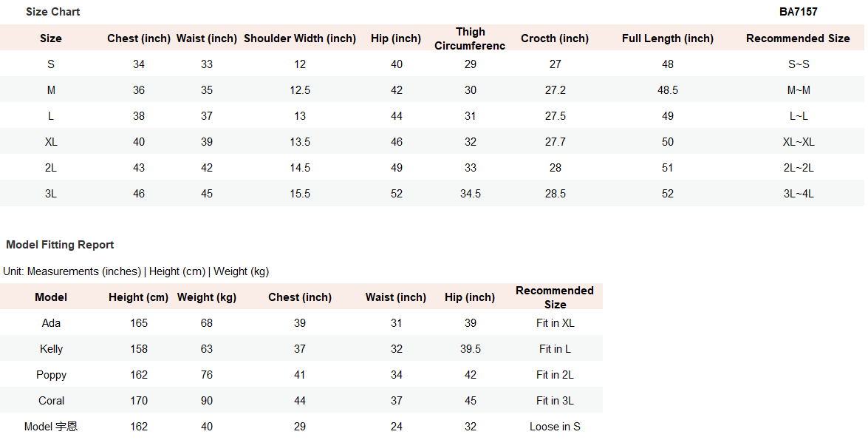Click the Model 宇恩 row label
868x440 pixels.
51,427
